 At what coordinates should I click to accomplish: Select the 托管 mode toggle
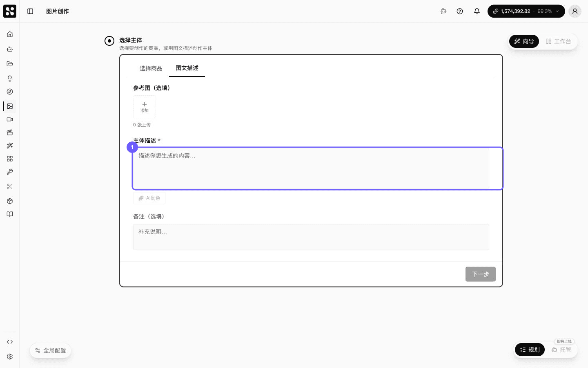[x=561, y=350]
